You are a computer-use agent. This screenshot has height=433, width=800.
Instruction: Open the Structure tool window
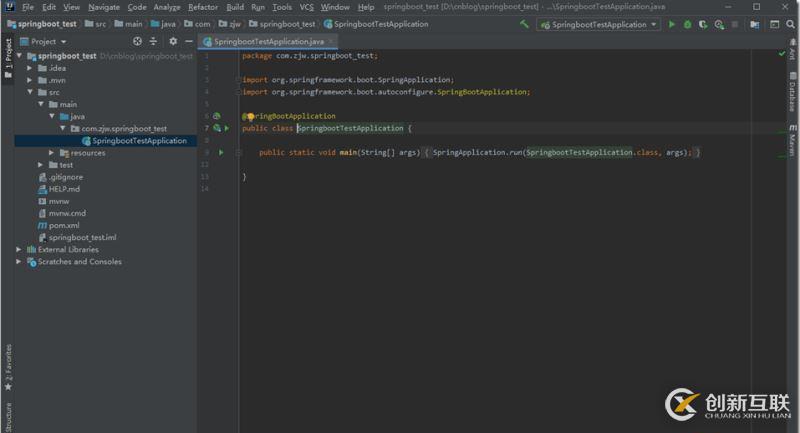[x=8, y=417]
